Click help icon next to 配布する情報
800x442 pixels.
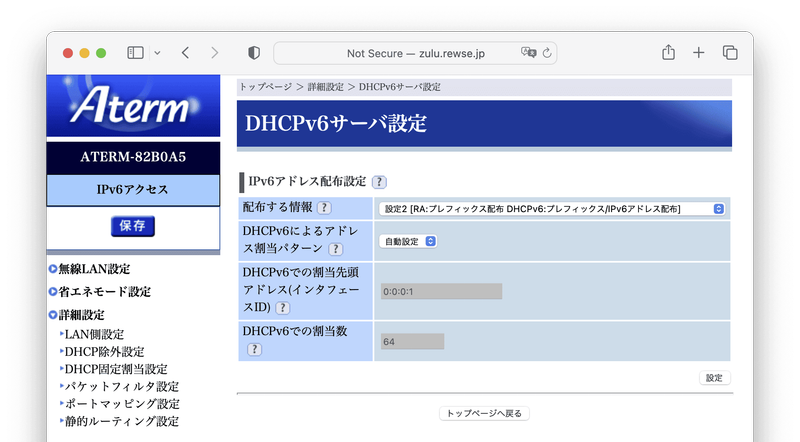coord(324,208)
